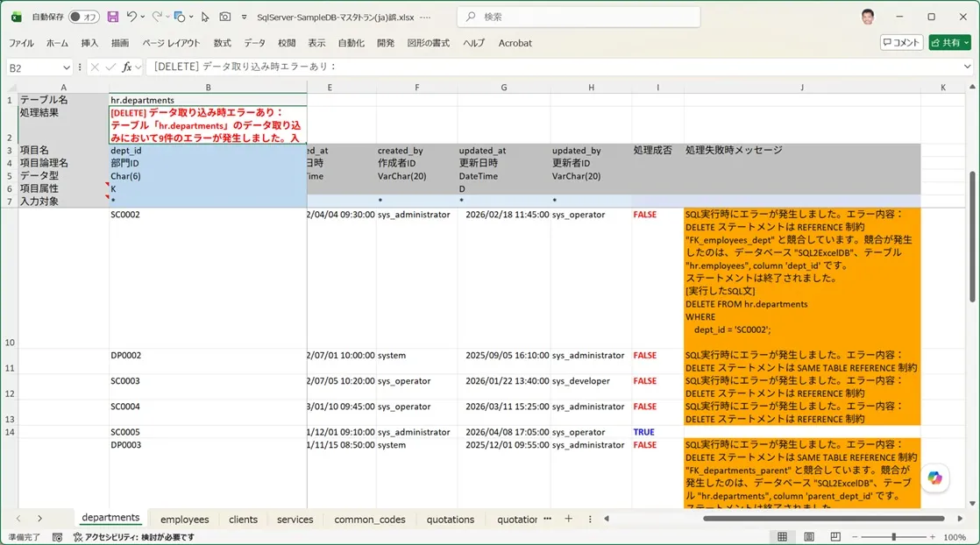This screenshot has width=980, height=545.
Task: Click the camera screenshot icon
Action: (x=225, y=17)
